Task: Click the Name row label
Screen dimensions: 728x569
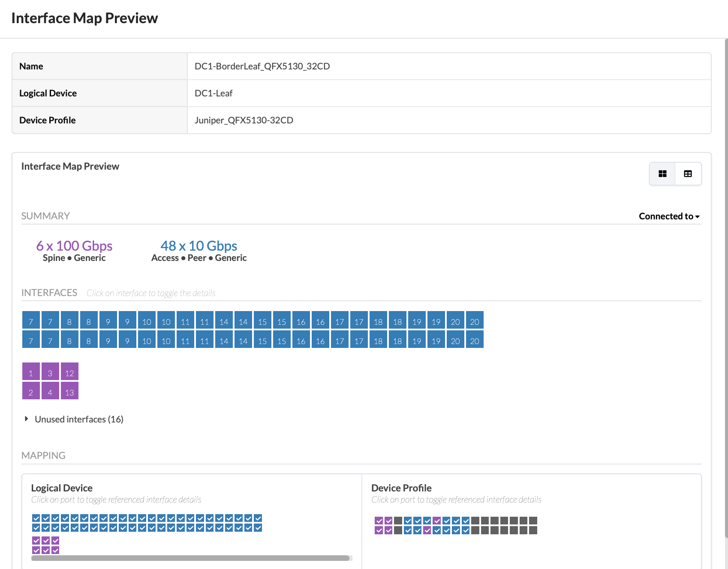Action: 31,66
